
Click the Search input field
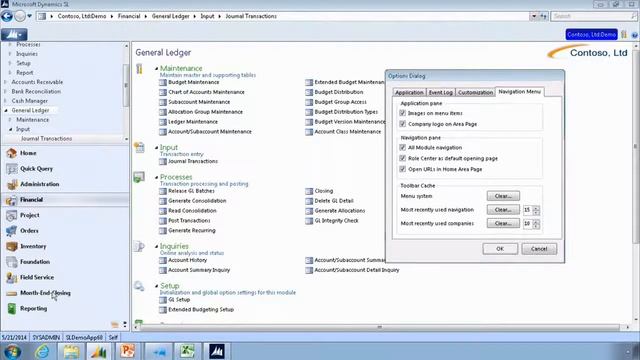point(591,16)
